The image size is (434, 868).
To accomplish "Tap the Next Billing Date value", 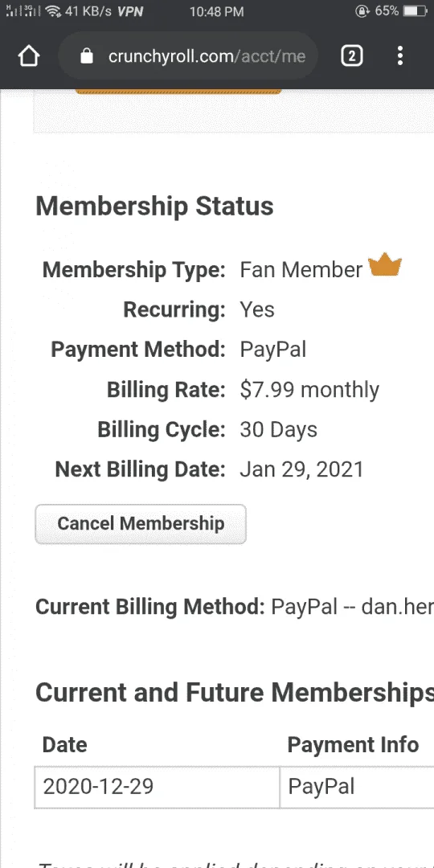I will point(301,469).
